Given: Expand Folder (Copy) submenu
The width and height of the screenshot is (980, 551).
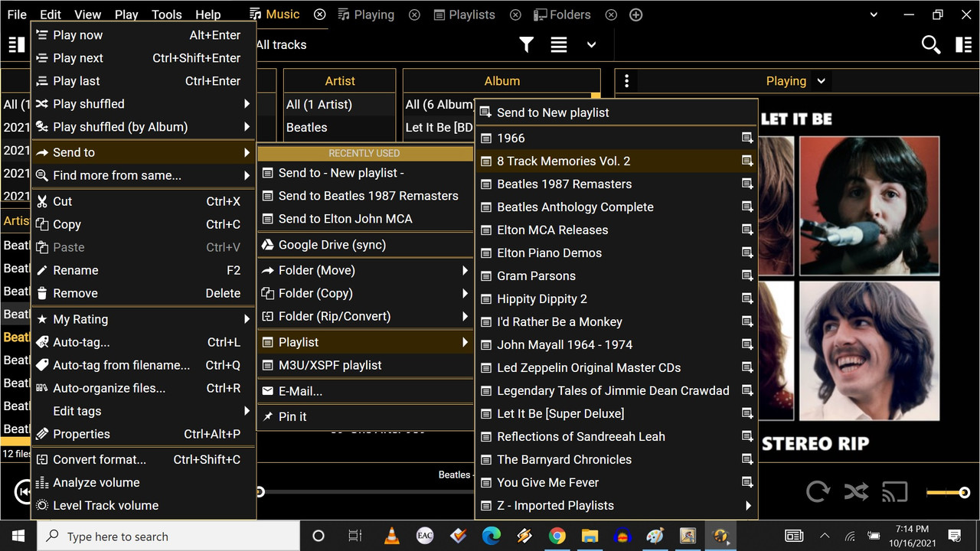Looking at the screenshot, I should click(465, 293).
